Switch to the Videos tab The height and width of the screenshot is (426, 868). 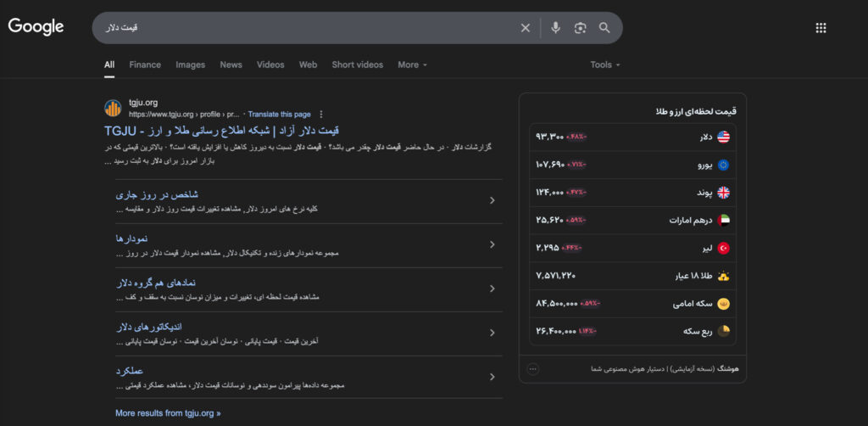pos(270,64)
